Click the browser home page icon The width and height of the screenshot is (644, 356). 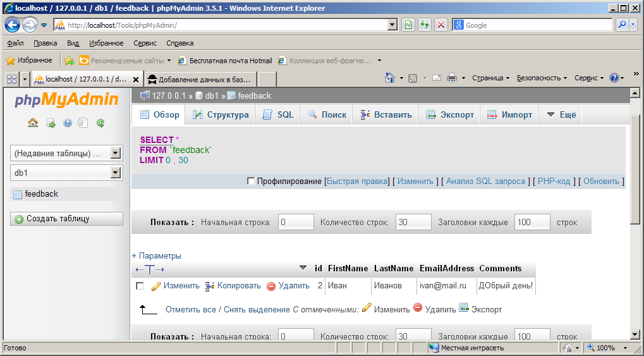point(390,78)
